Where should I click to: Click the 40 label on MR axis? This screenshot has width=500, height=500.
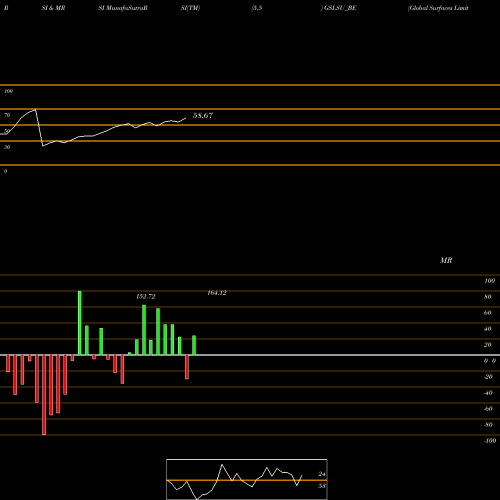click(x=488, y=329)
